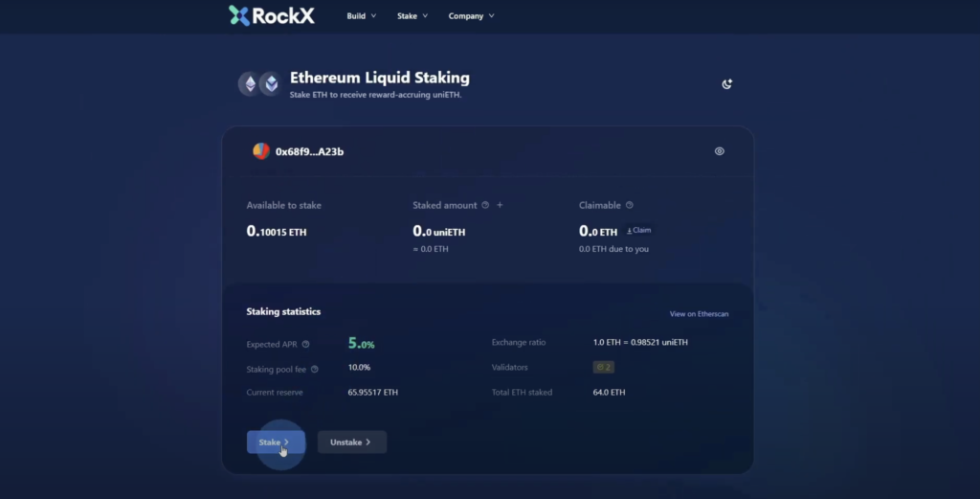Click the 65.95517 ETH reserve value
The image size is (980, 499).
pyautogui.click(x=372, y=392)
